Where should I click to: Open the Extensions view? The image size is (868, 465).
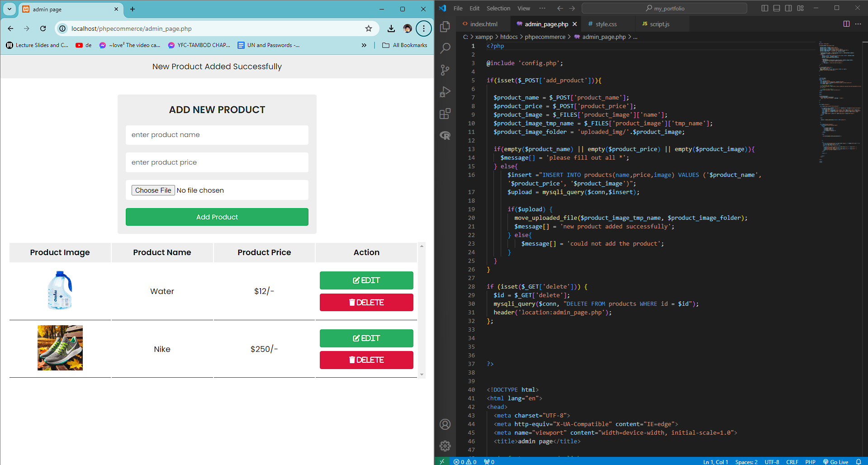pyautogui.click(x=445, y=114)
